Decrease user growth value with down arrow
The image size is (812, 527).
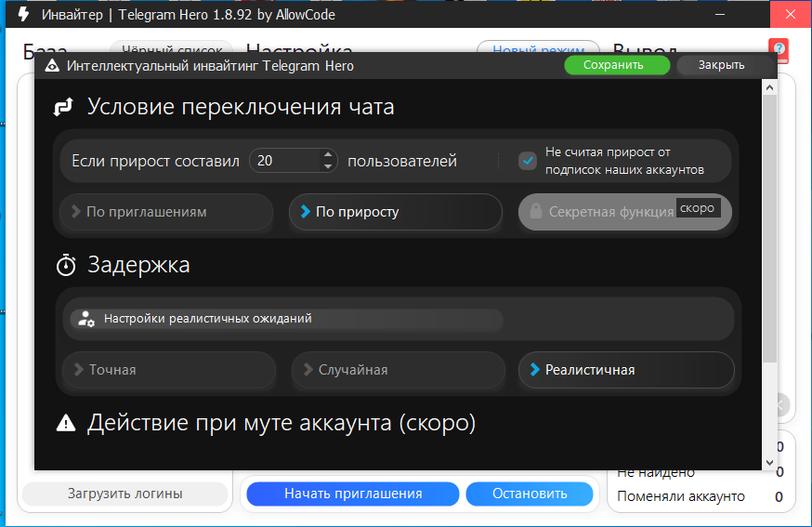(x=327, y=166)
